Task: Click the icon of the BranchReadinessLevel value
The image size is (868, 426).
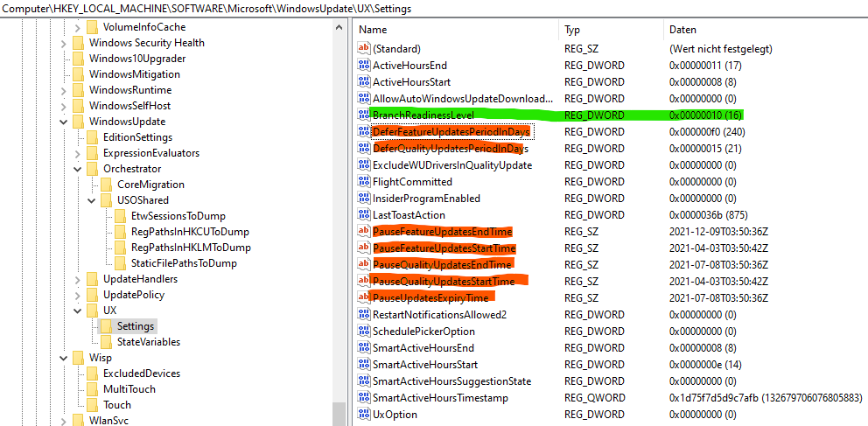Action: click(364, 115)
